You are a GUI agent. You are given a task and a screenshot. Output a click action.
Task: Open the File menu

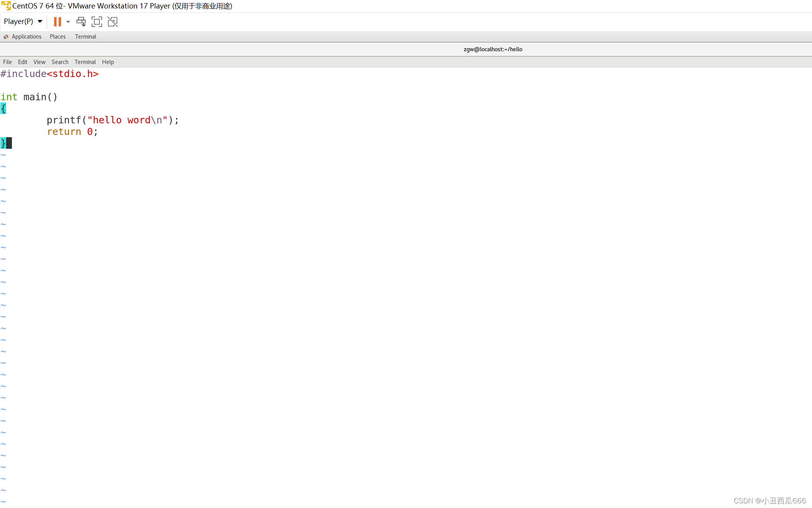click(x=7, y=62)
